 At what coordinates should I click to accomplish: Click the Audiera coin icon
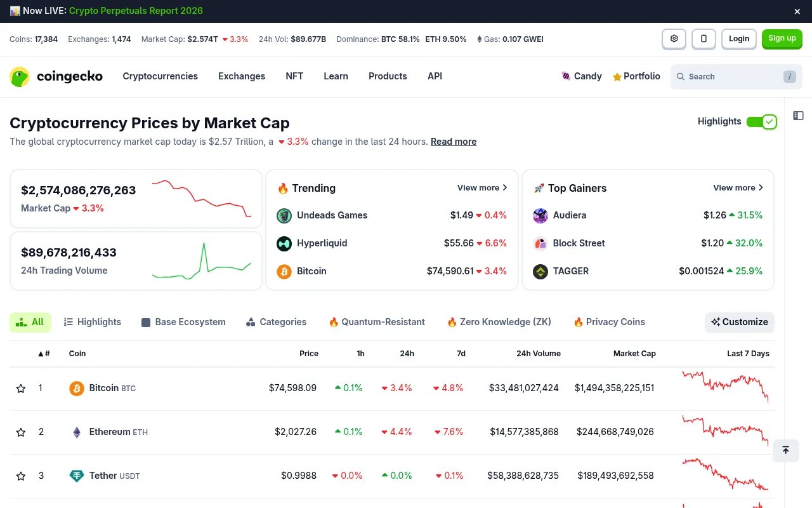(x=540, y=215)
